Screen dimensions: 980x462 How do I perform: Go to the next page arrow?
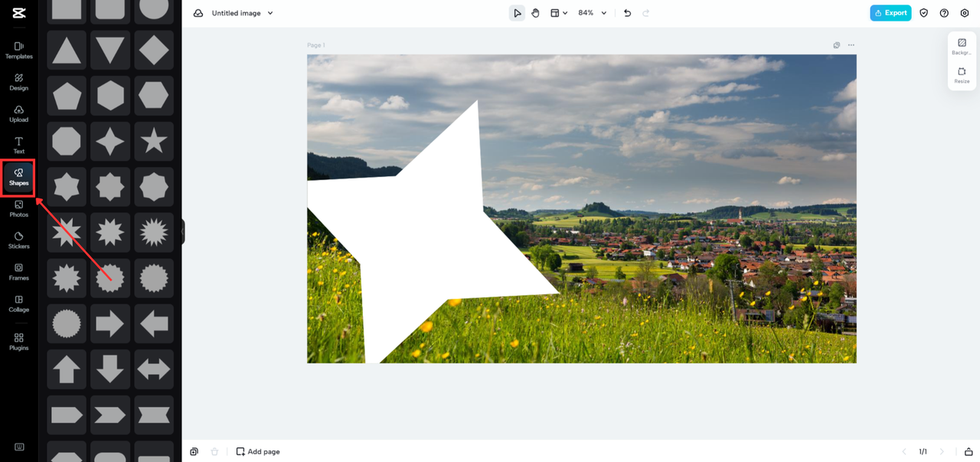pyautogui.click(x=942, y=451)
